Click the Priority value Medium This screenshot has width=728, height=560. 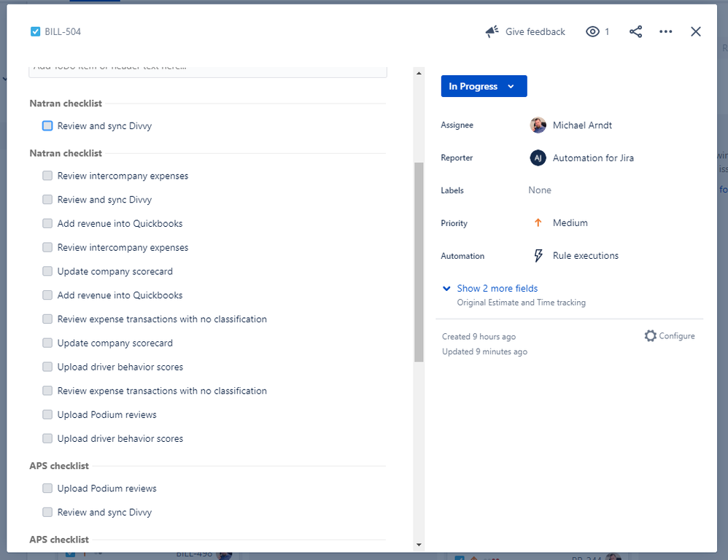570,223
